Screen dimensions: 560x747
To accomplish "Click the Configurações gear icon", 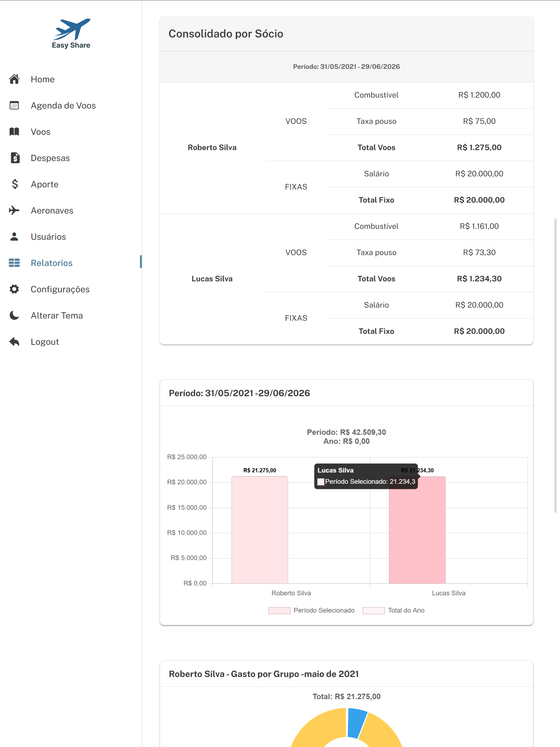I will tap(14, 289).
